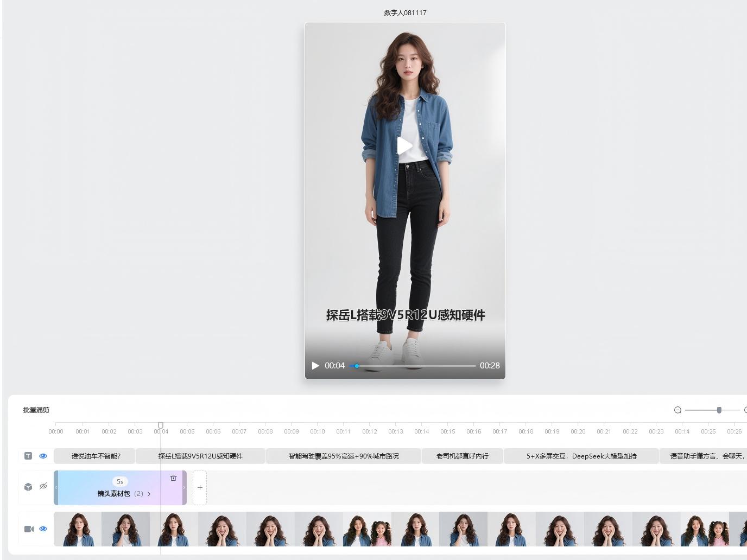
Task: Click the text track T icon
Action: tap(28, 456)
